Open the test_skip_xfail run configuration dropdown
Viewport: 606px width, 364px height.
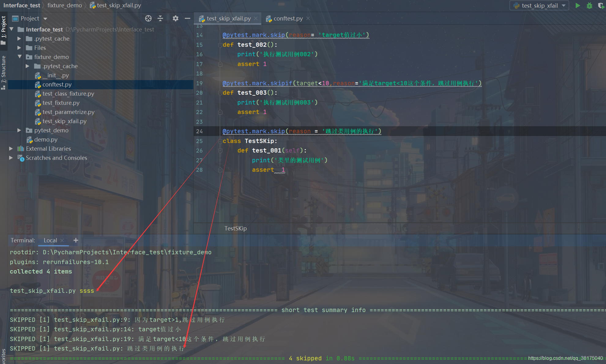(539, 6)
